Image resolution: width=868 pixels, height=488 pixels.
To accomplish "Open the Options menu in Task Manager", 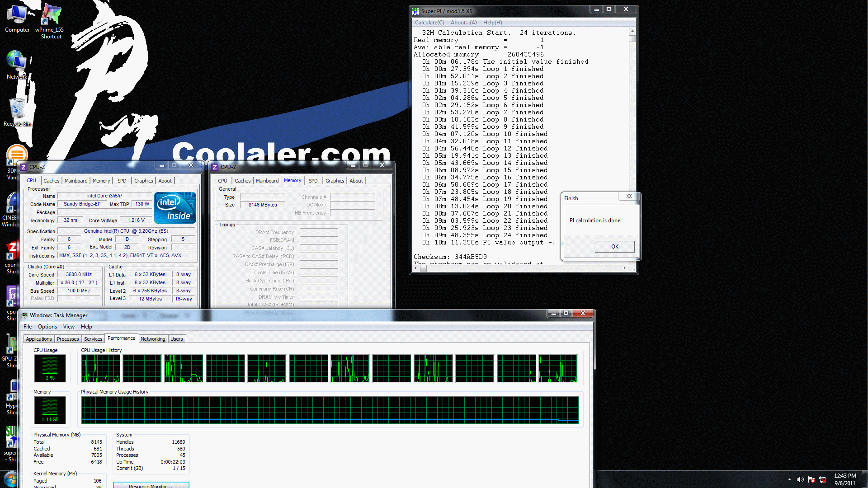I will tap(47, 327).
